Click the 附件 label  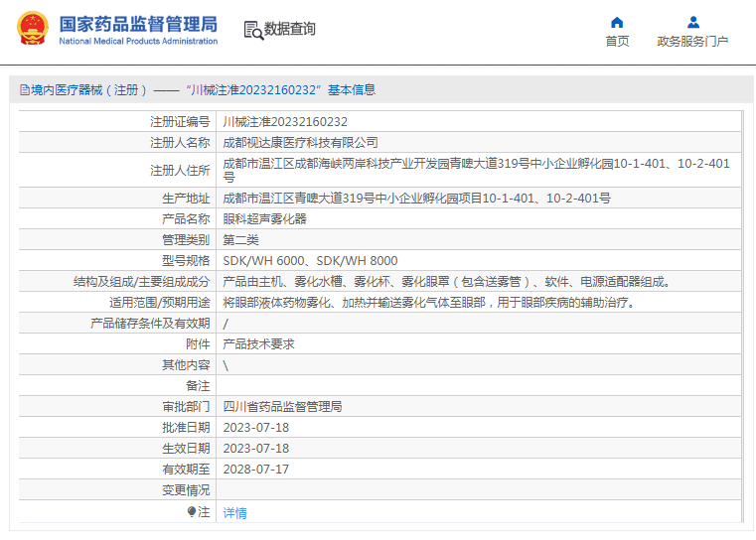pos(198,343)
